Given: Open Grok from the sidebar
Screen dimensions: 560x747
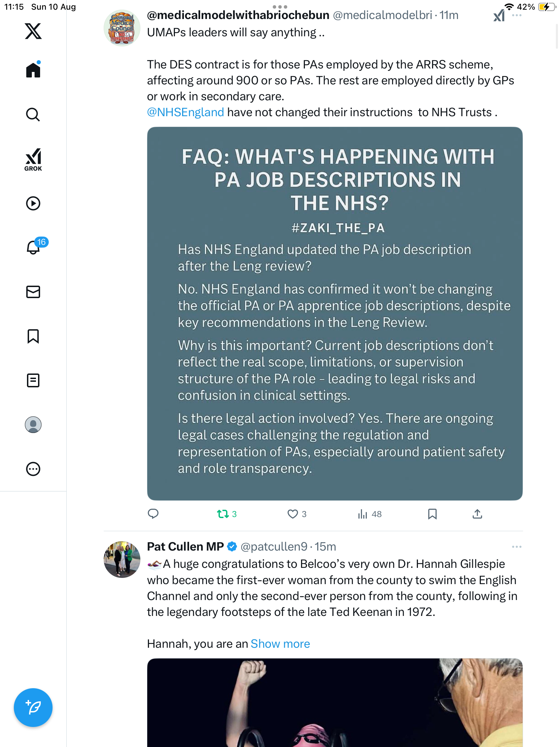Looking at the screenshot, I should [x=33, y=159].
